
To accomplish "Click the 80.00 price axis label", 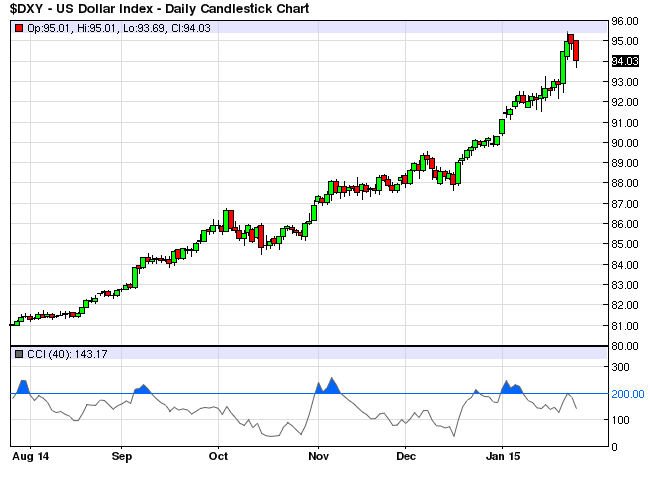I will (625, 346).
